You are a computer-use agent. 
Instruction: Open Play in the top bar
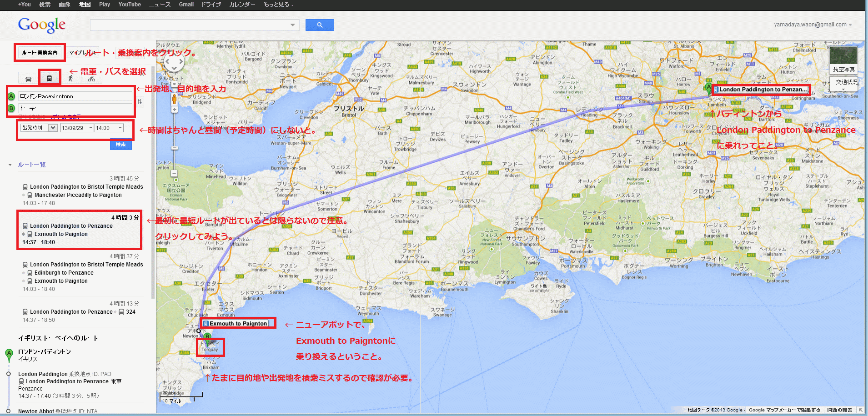(x=105, y=5)
